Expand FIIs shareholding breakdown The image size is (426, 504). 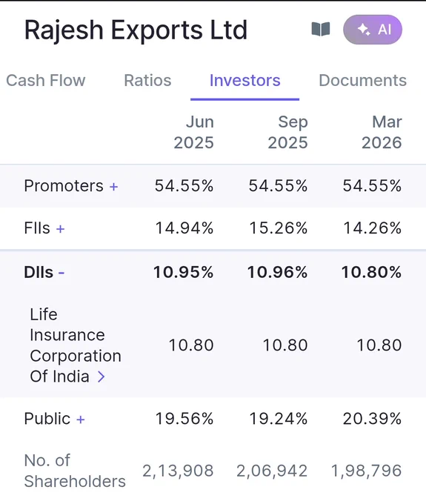point(61,229)
